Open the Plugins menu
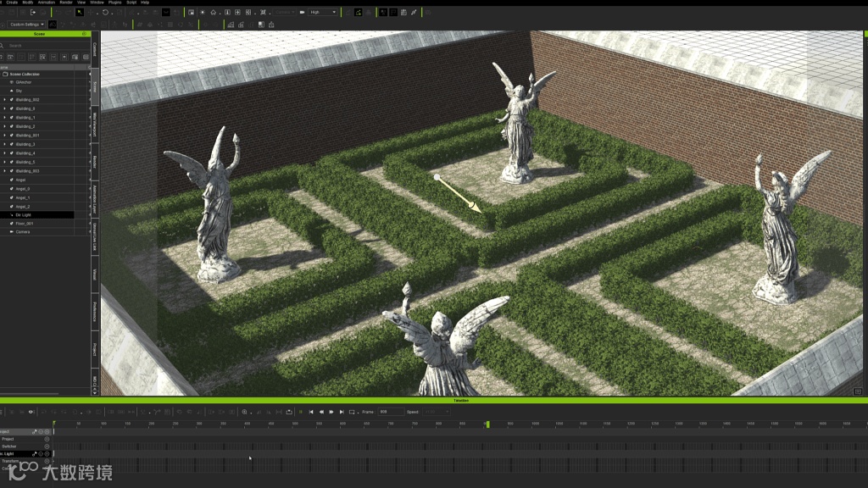 [114, 3]
